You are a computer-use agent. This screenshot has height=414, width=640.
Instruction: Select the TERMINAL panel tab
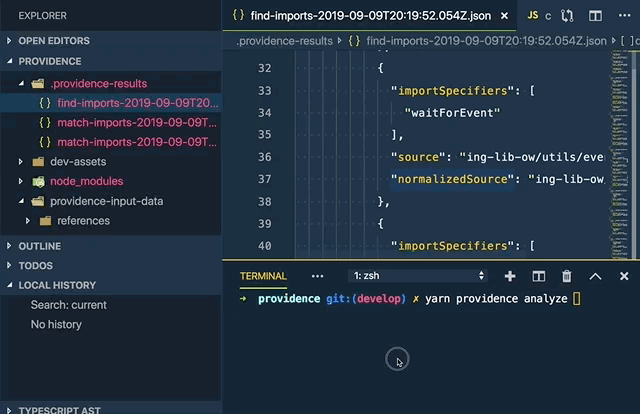pos(263,276)
